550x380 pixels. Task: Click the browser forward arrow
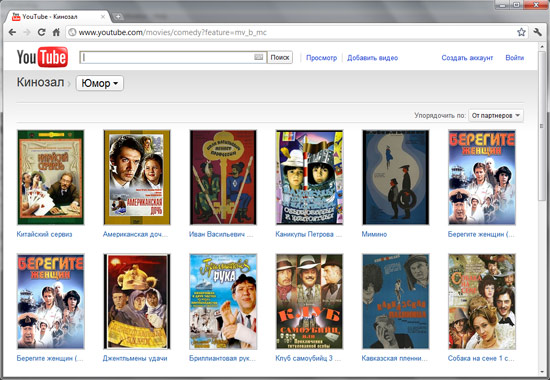pyautogui.click(x=27, y=33)
